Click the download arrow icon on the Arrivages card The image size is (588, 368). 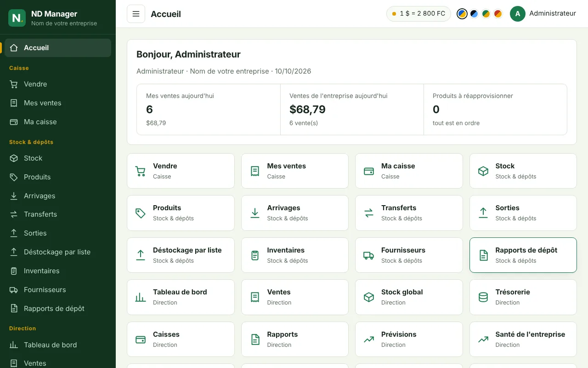point(255,213)
